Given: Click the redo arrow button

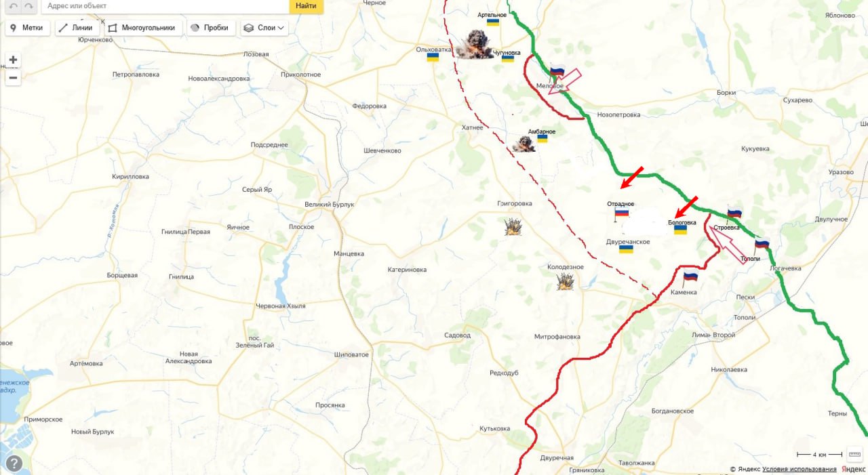Looking at the screenshot, I should [28, 5].
